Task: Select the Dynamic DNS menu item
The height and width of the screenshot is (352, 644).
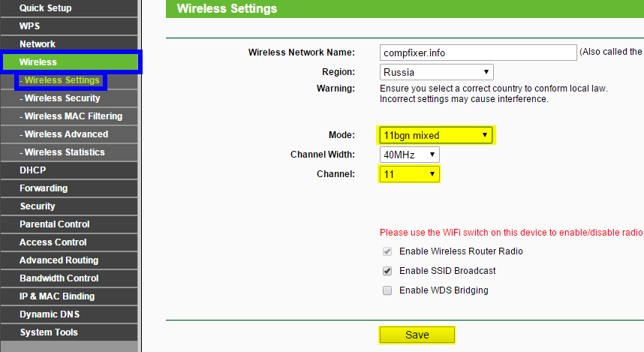Action: (x=50, y=314)
